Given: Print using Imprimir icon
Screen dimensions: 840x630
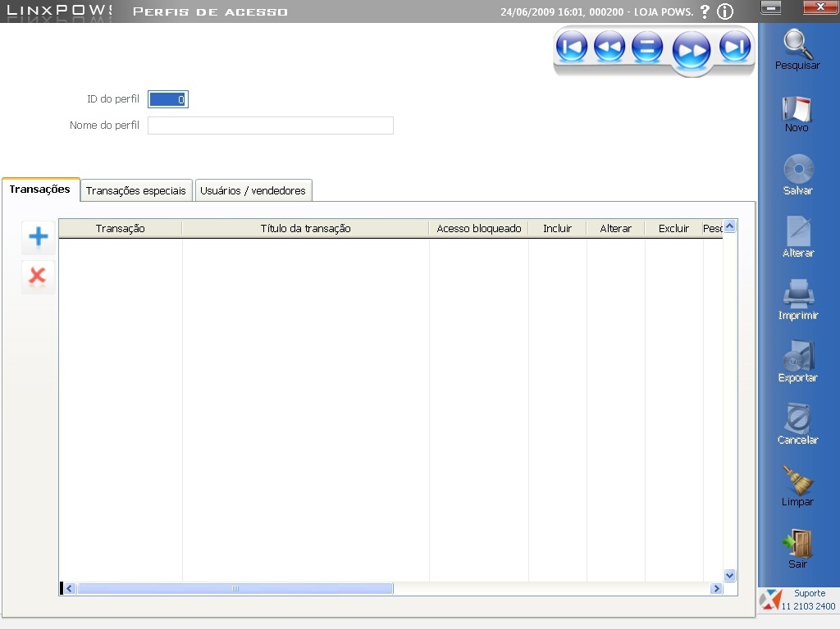Looking at the screenshot, I should pos(798,300).
